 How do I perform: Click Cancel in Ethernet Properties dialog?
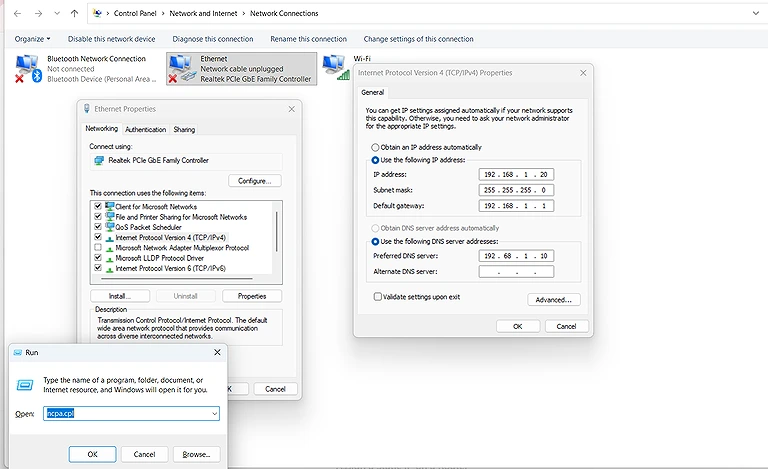pos(275,389)
